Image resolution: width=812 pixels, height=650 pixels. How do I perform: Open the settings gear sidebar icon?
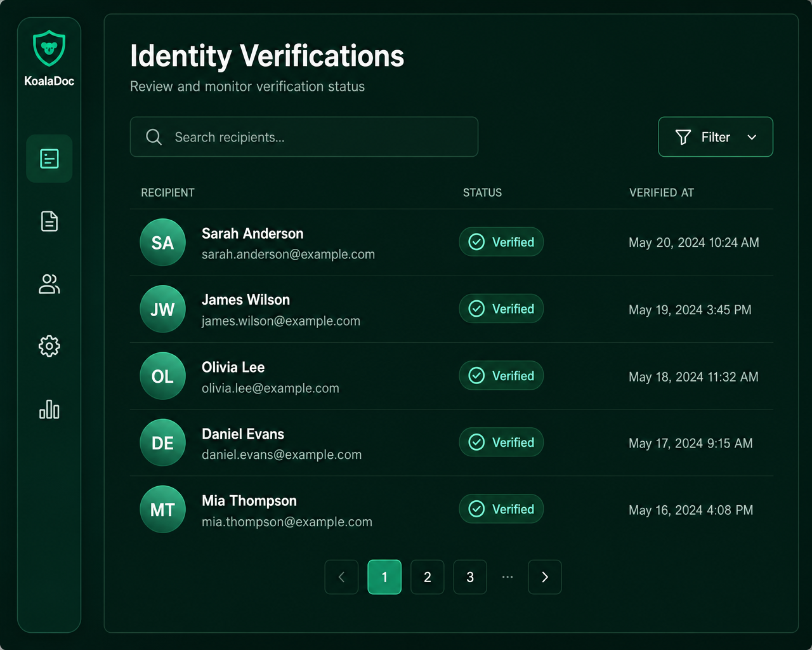click(x=49, y=346)
